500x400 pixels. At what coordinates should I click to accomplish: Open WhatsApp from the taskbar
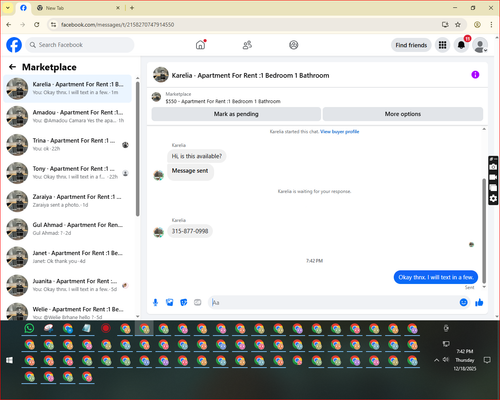[29, 328]
